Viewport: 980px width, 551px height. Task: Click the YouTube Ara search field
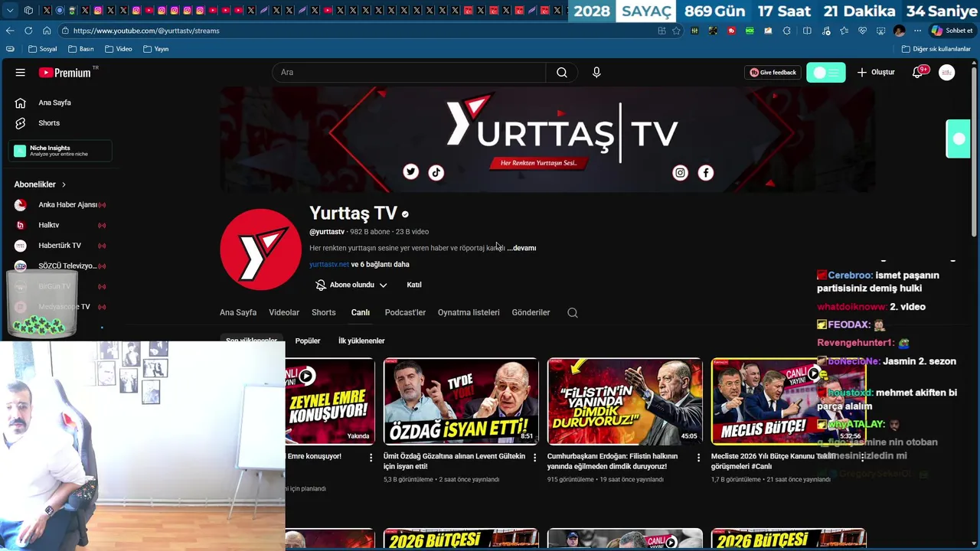(409, 73)
